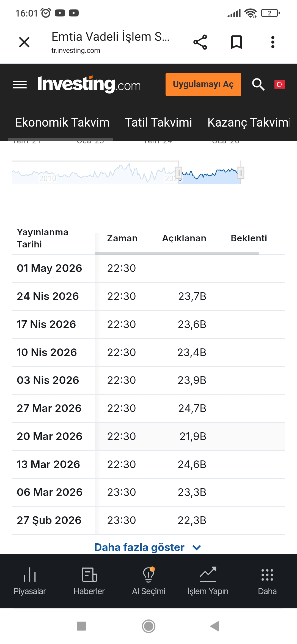Viewport: 297px width, 644px height.
Task: Open Haberler news section
Action: point(89,581)
